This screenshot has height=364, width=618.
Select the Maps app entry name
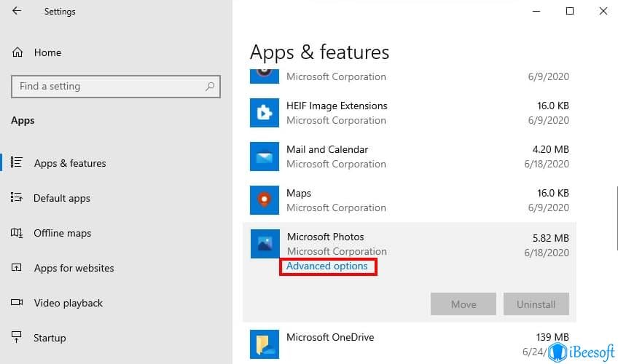[299, 193]
